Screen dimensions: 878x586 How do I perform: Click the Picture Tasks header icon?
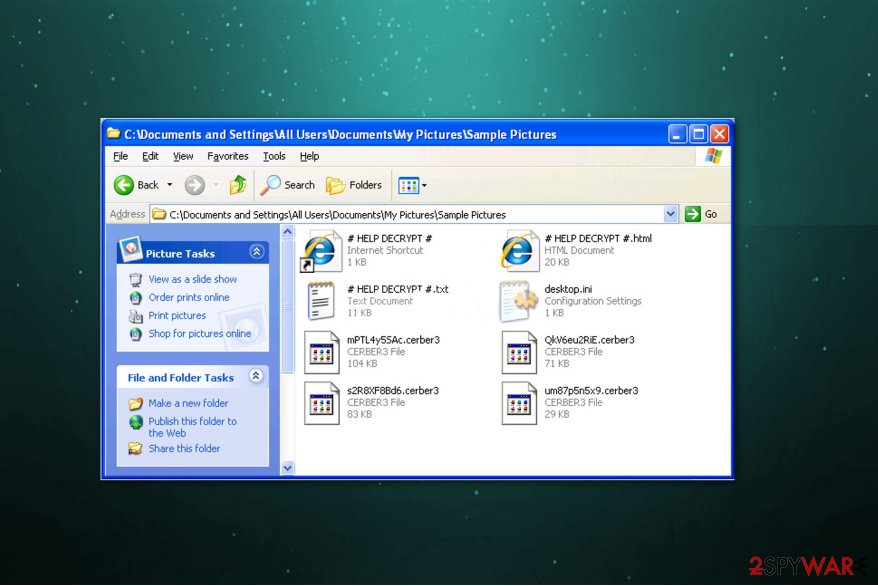(x=130, y=249)
